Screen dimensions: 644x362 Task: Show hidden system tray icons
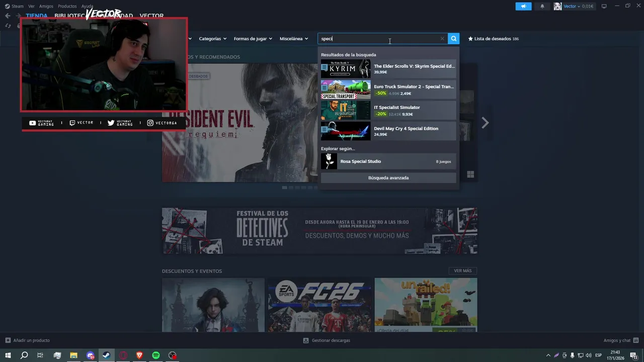tap(548, 355)
